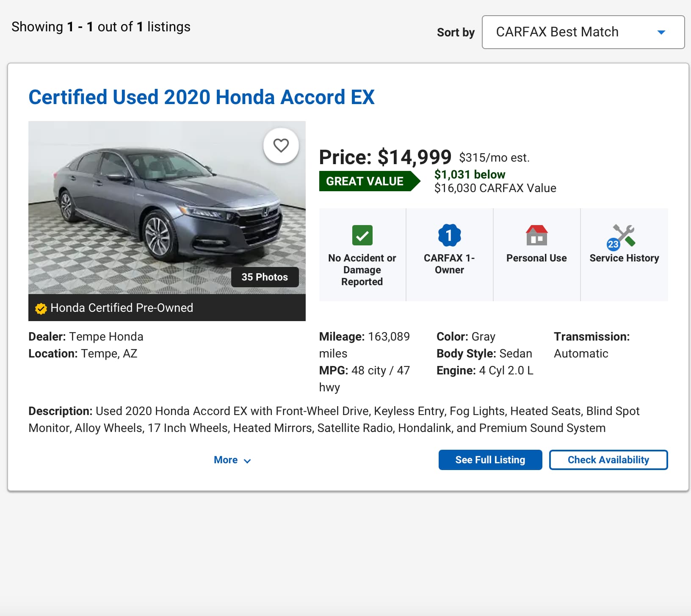Click the Personal Use house icon

(x=536, y=235)
